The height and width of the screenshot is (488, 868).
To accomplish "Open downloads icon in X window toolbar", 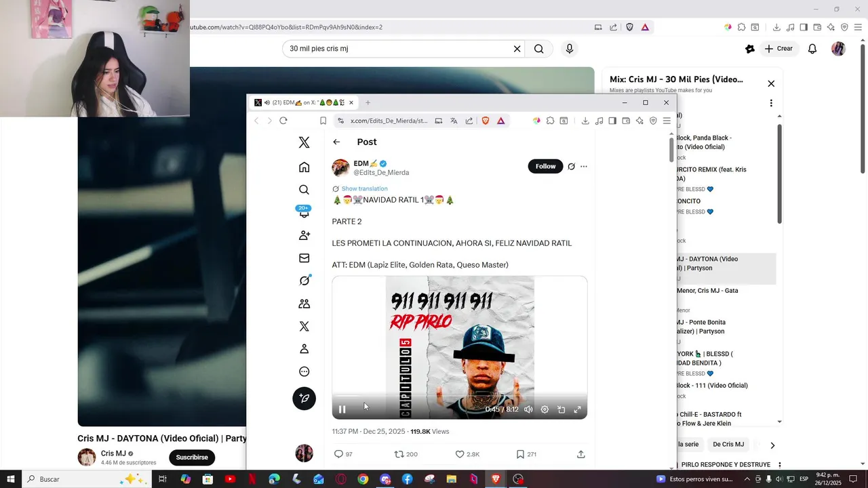I will coord(585,121).
